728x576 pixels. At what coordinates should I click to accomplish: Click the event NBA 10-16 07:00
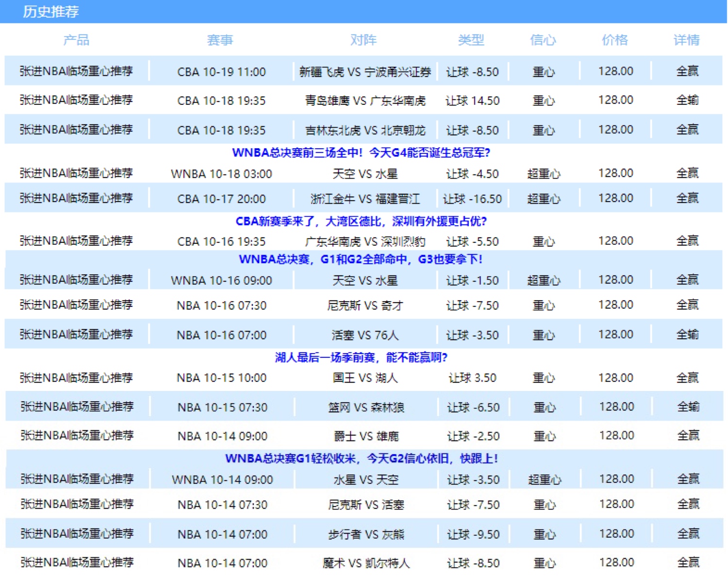coord(221,335)
